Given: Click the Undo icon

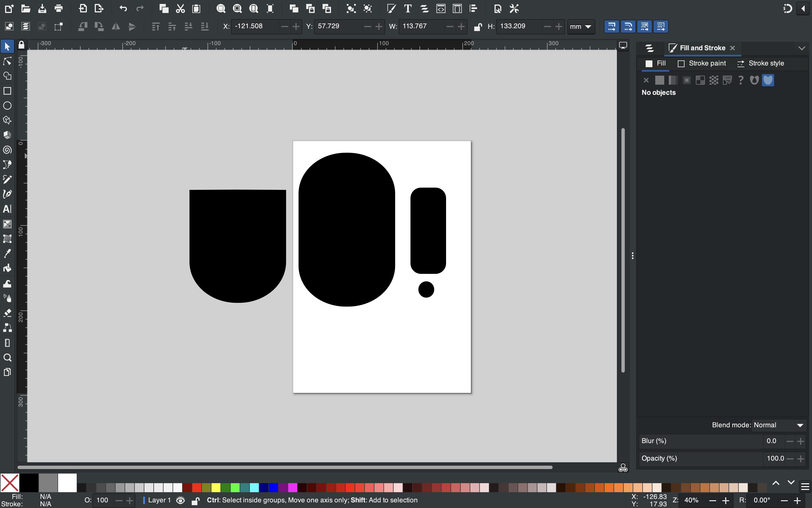Looking at the screenshot, I should click(123, 9).
